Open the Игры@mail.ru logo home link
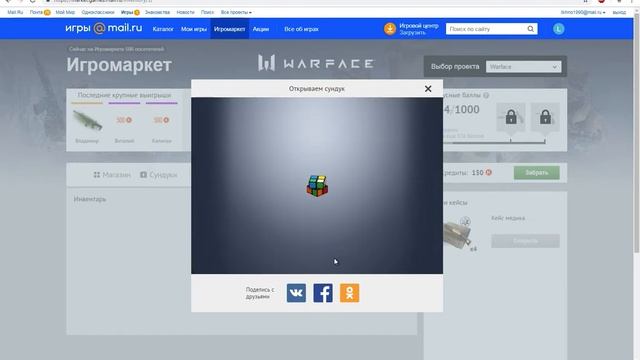Viewport: 640px width, 360px height. pyautogui.click(x=104, y=28)
